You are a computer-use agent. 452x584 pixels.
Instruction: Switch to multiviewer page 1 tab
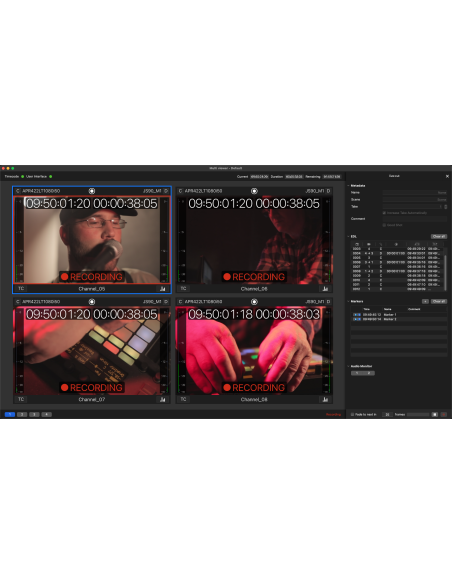pyautogui.click(x=10, y=415)
